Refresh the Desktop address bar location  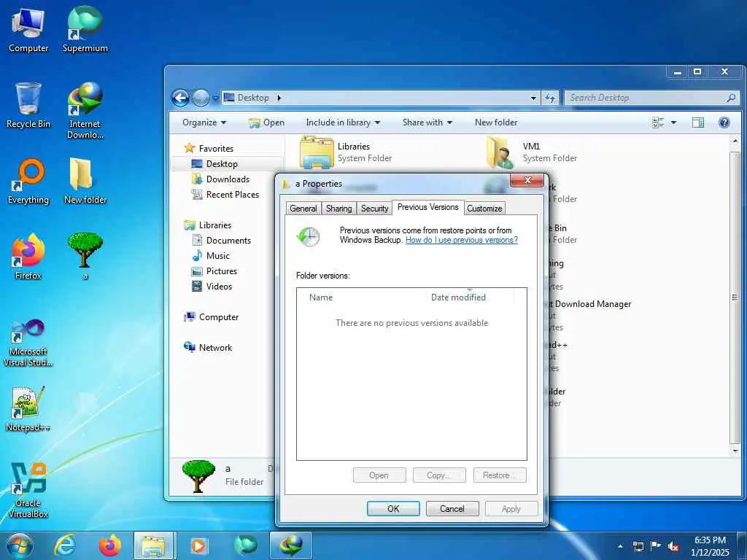pyautogui.click(x=550, y=98)
